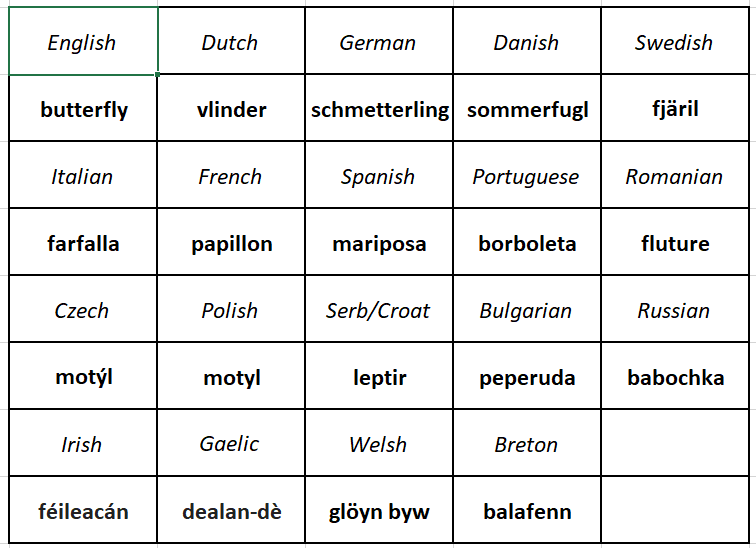Click the Breton word balafenn
The height and width of the screenshot is (548, 756).
[527, 511]
